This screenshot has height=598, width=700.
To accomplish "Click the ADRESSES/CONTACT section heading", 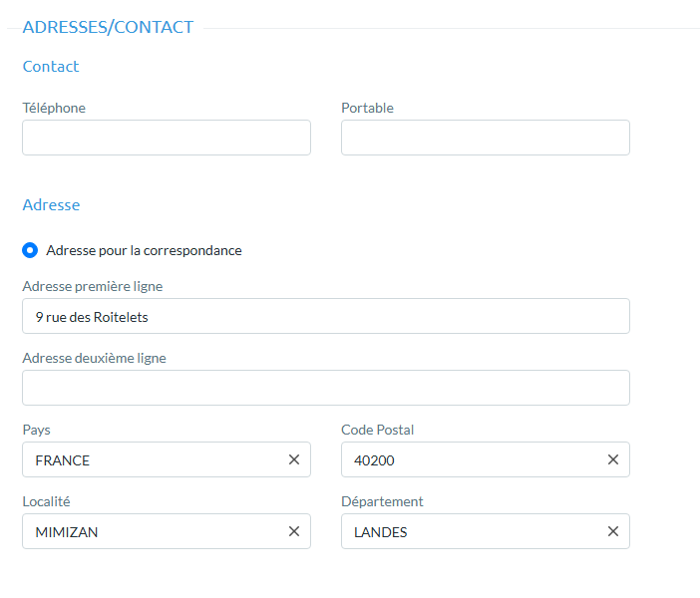I will tap(108, 28).
